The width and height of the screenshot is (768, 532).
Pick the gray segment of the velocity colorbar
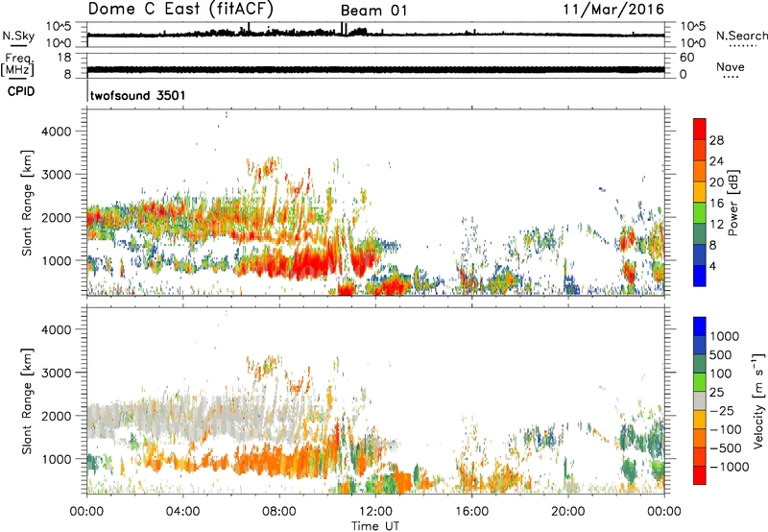[x=700, y=400]
